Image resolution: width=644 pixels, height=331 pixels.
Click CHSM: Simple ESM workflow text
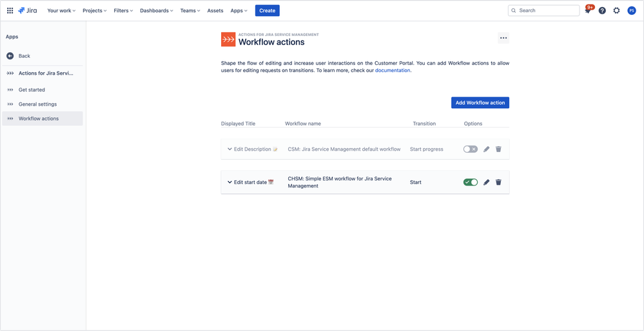[340, 182]
